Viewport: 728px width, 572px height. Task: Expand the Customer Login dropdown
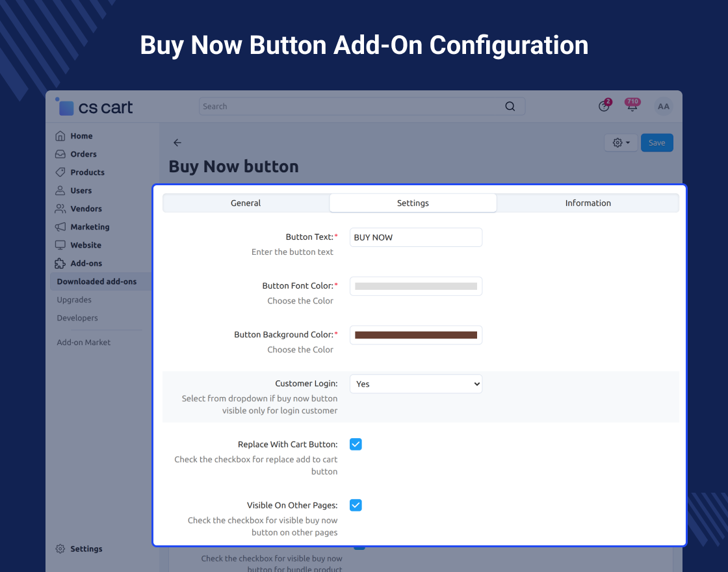[x=416, y=384]
